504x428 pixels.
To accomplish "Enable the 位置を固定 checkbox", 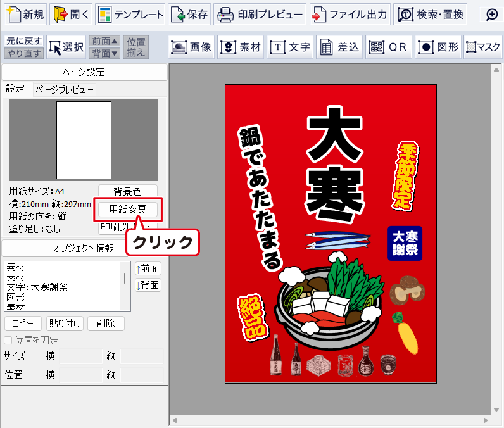I will 8,341.
